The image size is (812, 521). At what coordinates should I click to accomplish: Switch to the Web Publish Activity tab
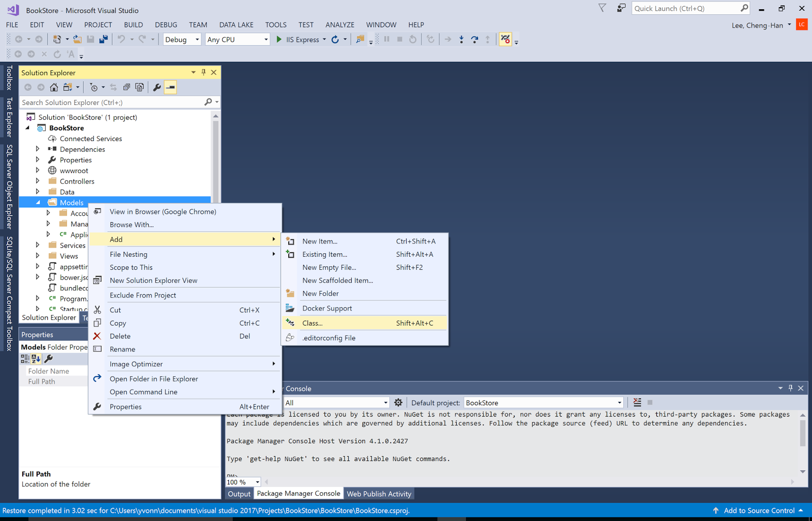point(379,494)
